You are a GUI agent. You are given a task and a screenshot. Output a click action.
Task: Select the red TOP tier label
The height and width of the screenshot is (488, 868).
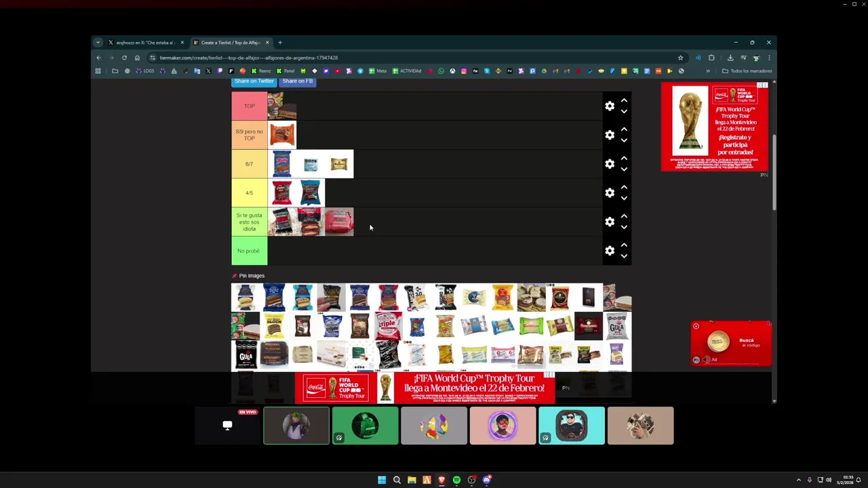pyautogui.click(x=250, y=106)
